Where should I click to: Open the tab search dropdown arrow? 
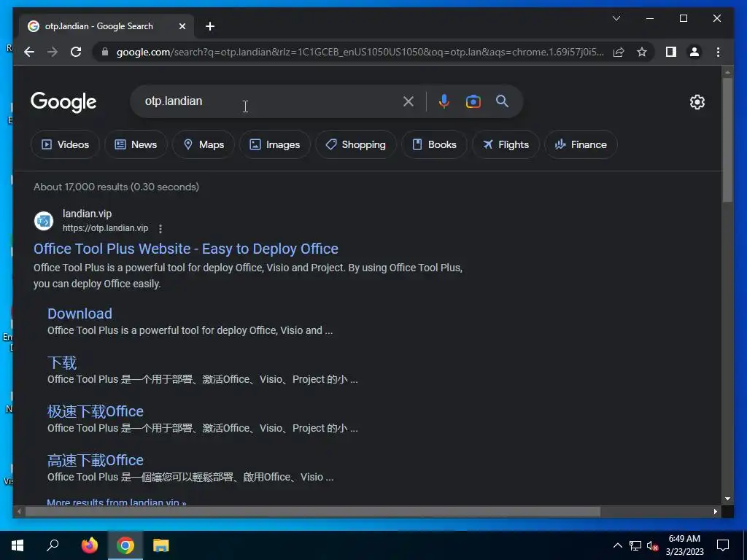(616, 18)
